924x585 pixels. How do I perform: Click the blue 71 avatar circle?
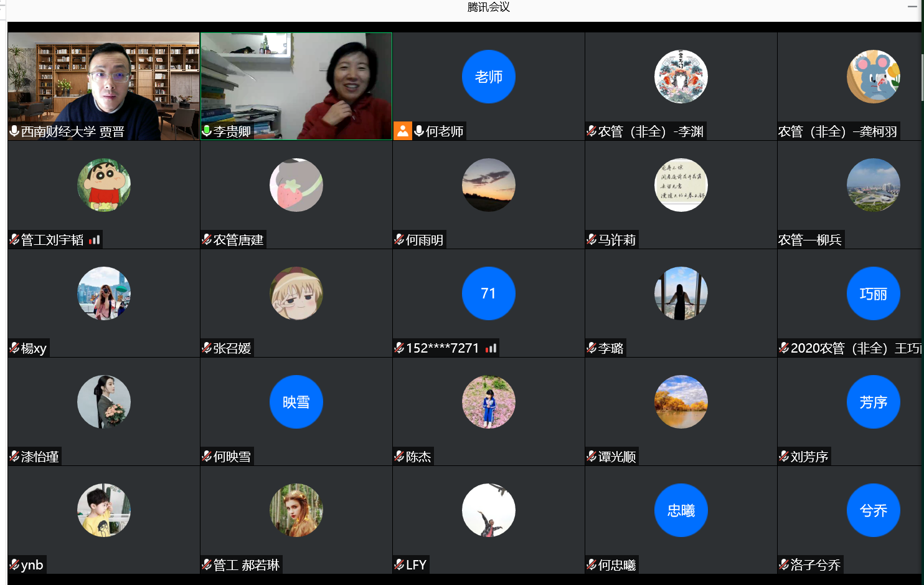488,293
